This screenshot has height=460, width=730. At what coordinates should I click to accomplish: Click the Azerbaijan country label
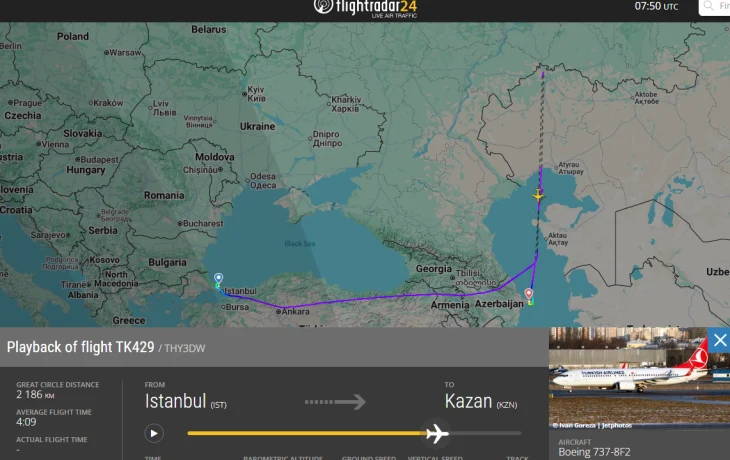pos(499,304)
